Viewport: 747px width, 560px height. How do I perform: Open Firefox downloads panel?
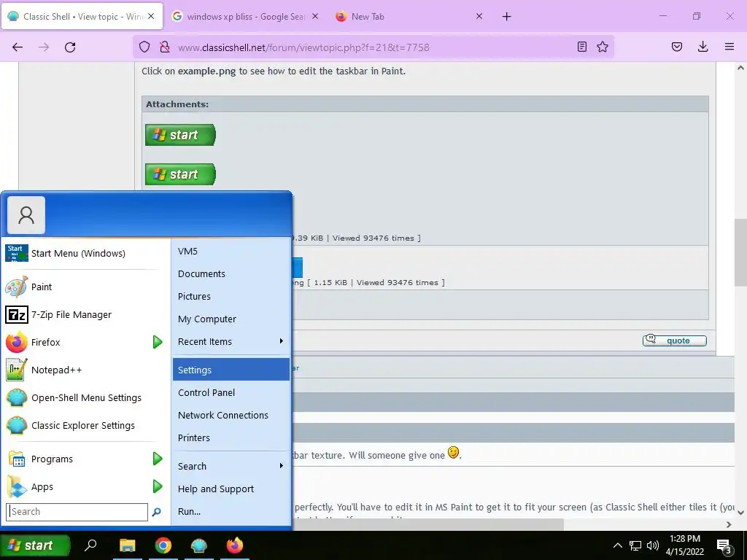pyautogui.click(x=703, y=47)
